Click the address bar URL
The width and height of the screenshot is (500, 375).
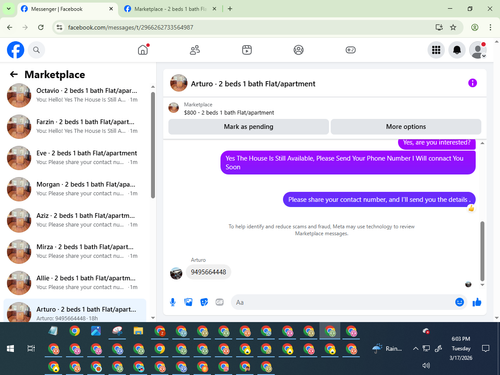click(x=131, y=27)
